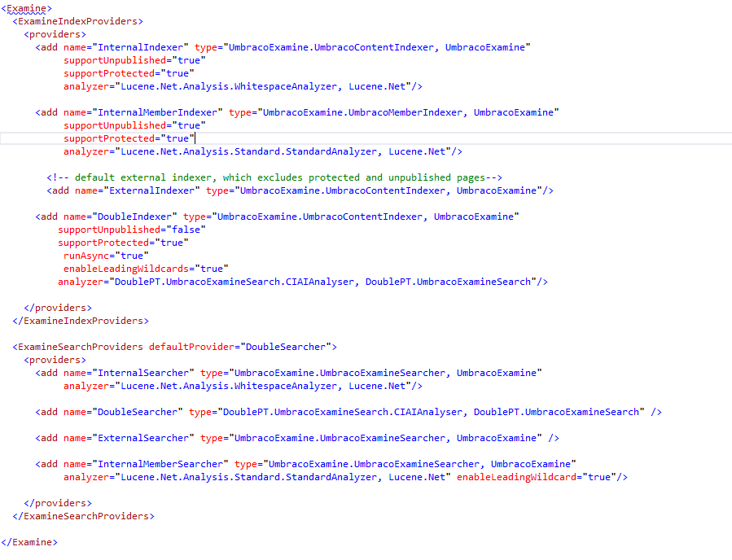Click the UmbracoMemberIndexer type value
This screenshot has width=732, height=560.
[409, 113]
